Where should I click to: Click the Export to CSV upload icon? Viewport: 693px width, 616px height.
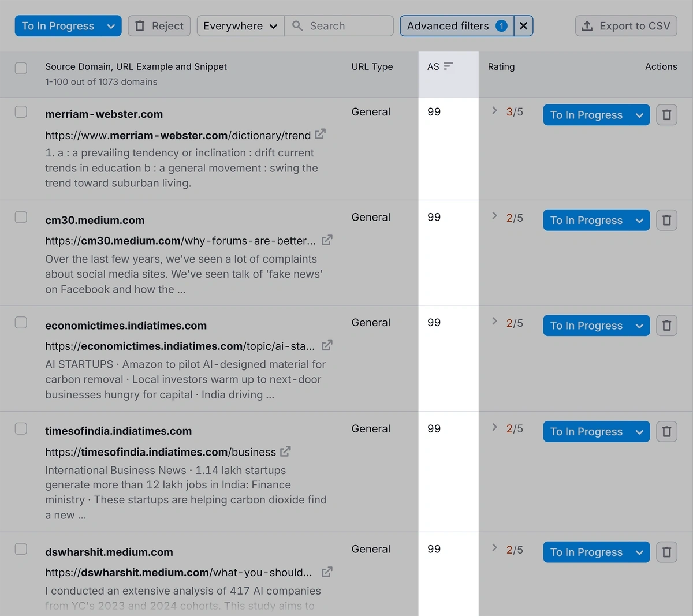pyautogui.click(x=587, y=26)
